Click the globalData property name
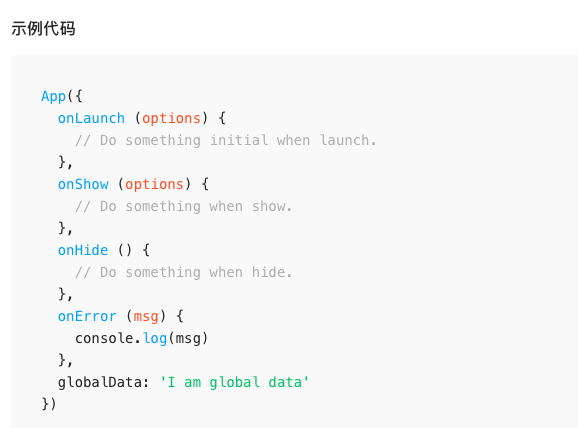578x428 pixels. point(100,382)
